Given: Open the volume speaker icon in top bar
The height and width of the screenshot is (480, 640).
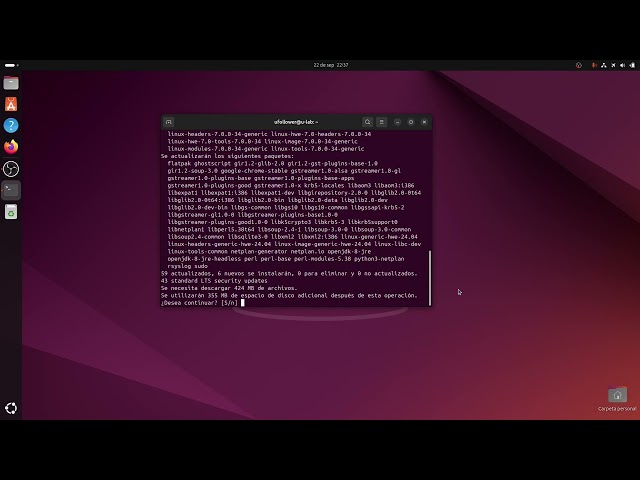Looking at the screenshot, I should (x=622, y=65).
